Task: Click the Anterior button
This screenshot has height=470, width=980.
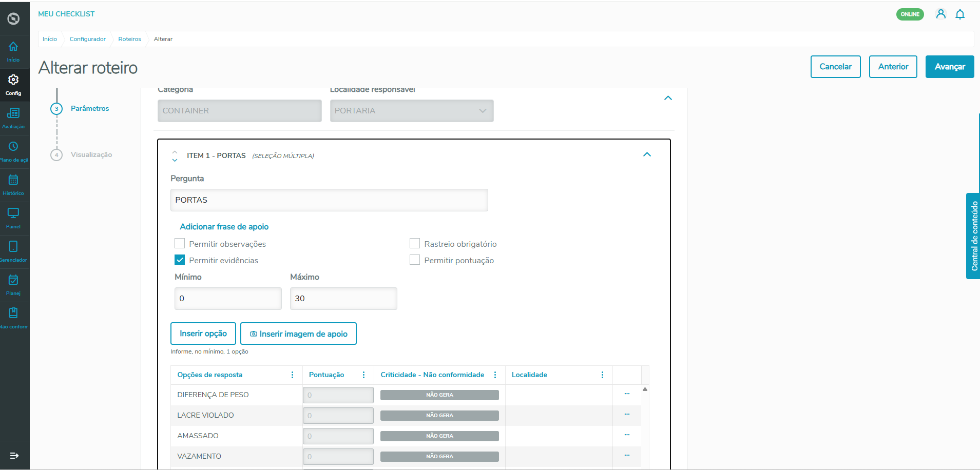Action: [x=893, y=67]
